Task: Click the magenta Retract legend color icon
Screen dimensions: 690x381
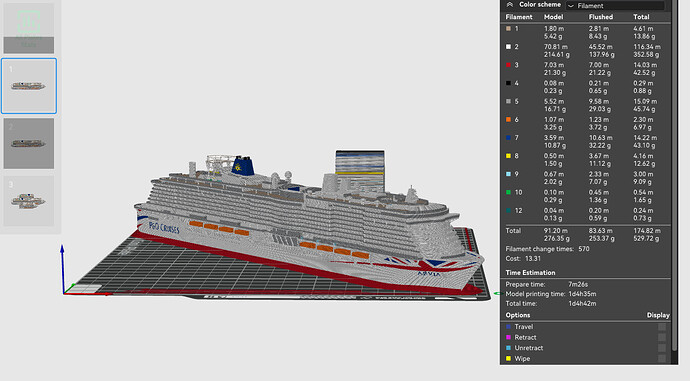Action: [x=509, y=337]
